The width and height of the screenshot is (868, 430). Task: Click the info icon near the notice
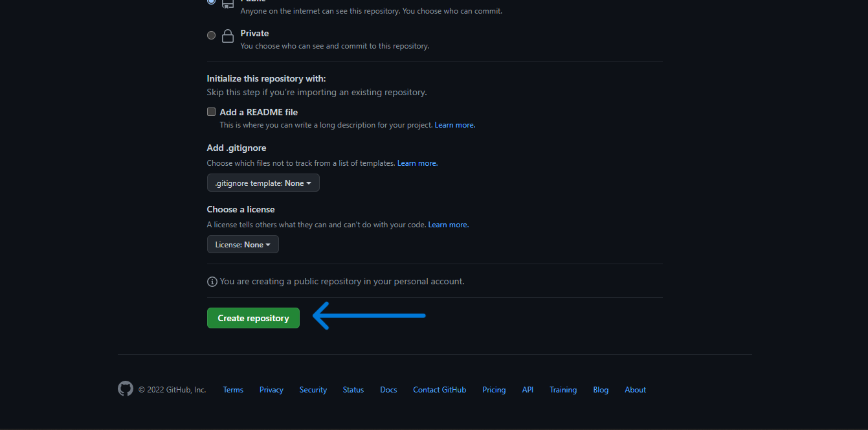[x=212, y=281]
